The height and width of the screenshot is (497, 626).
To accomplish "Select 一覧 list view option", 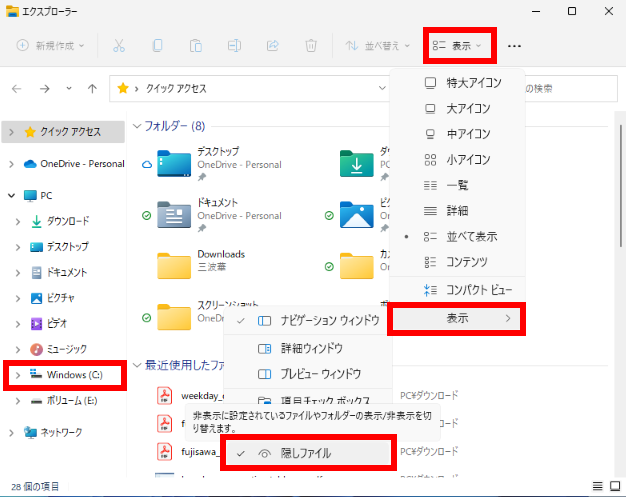I will point(458,185).
